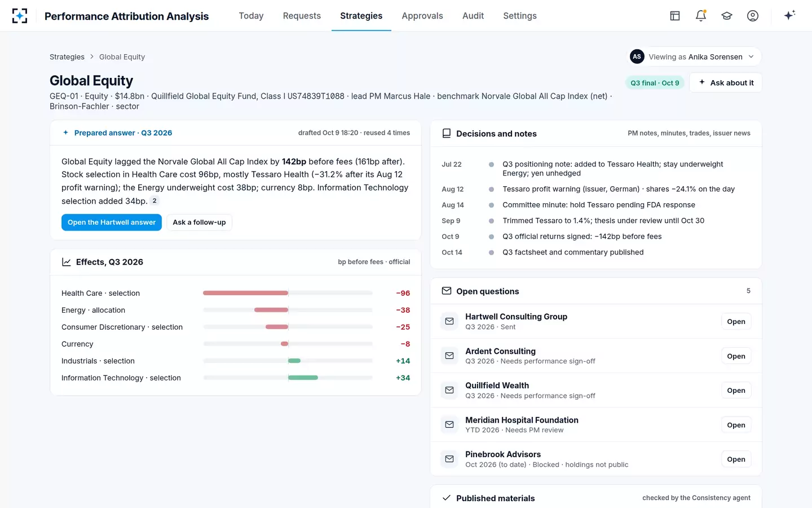Screen dimensions: 812x508
Task: Expand the Viewing as Anika Sorensen dropdown
Action: click(695, 56)
